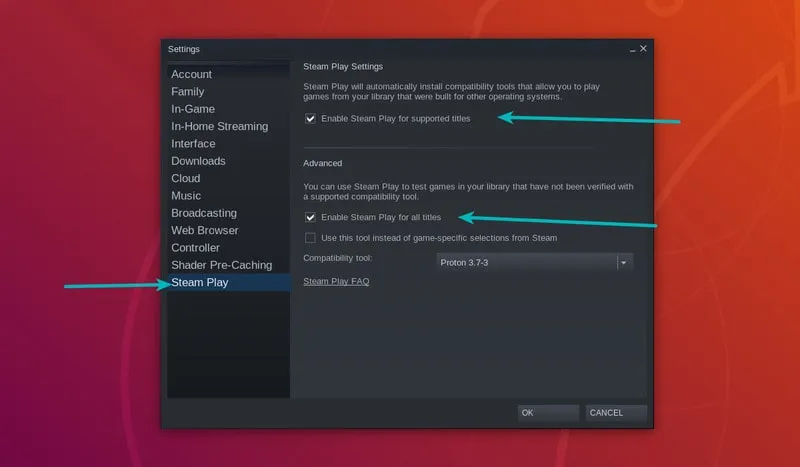This screenshot has height=467, width=800.
Task: Open Shader Pre-Caching settings
Action: click(229, 265)
